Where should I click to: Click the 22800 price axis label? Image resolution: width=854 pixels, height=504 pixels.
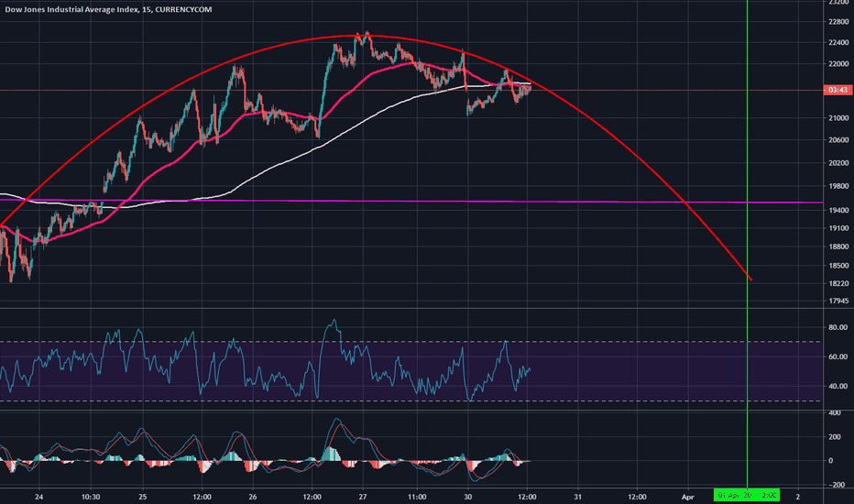tap(838, 22)
